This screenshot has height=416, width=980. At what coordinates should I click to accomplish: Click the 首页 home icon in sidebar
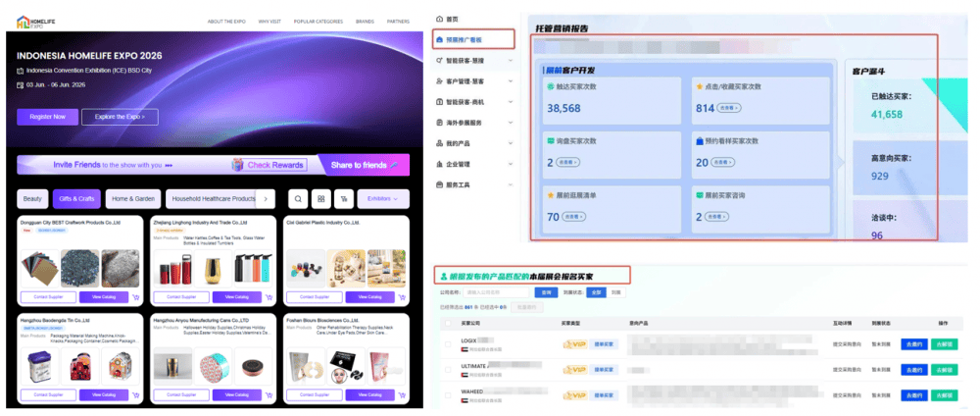coord(439,20)
